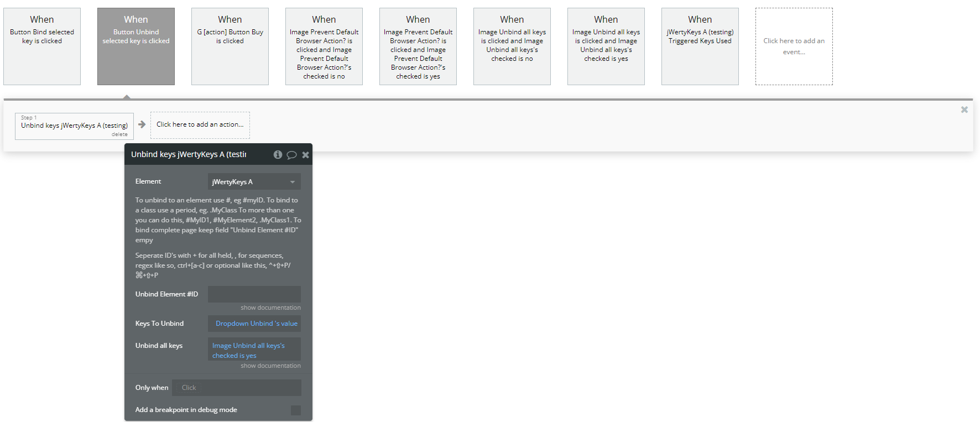Screen dimensions: 980x422
Task: Open the comment bubble icon in popup
Action: point(291,155)
